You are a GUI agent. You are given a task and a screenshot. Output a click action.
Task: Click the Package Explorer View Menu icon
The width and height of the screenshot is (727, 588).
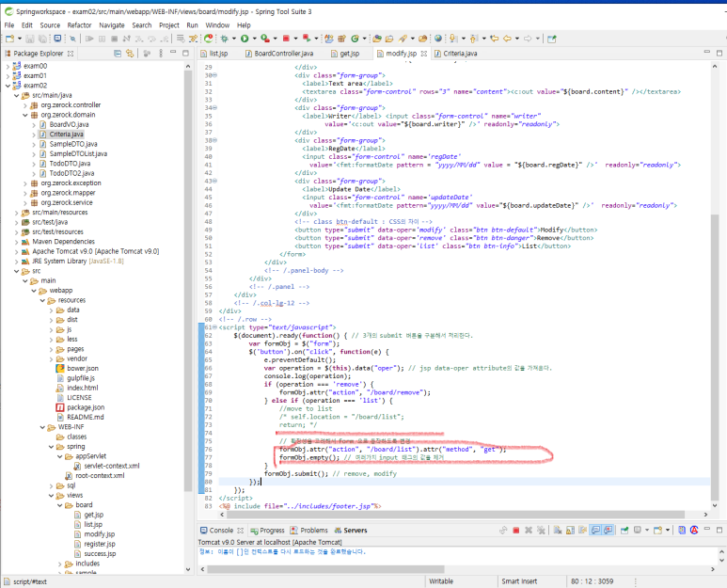[161, 54]
